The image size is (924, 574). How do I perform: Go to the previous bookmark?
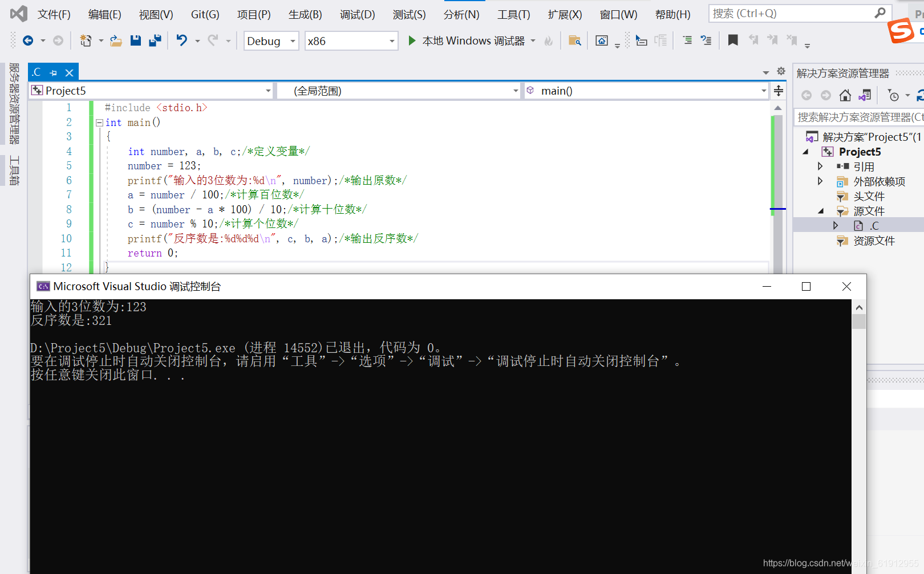753,40
